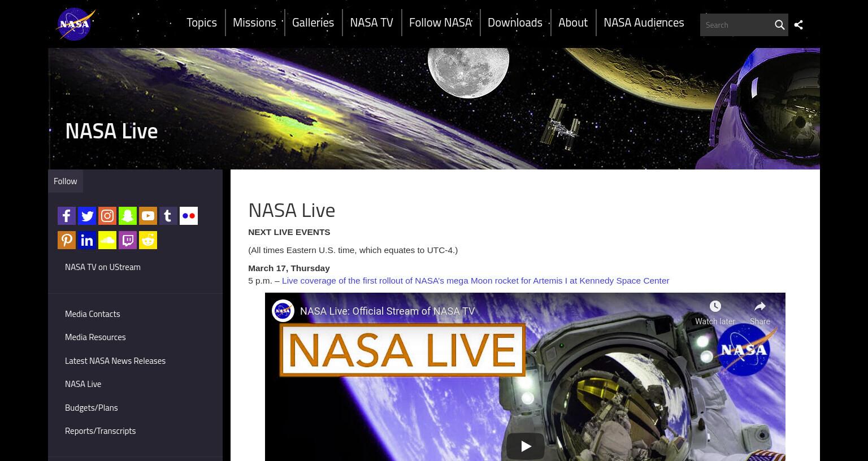The image size is (868, 461).
Task: Open the Galleries menu
Action: pos(313,22)
